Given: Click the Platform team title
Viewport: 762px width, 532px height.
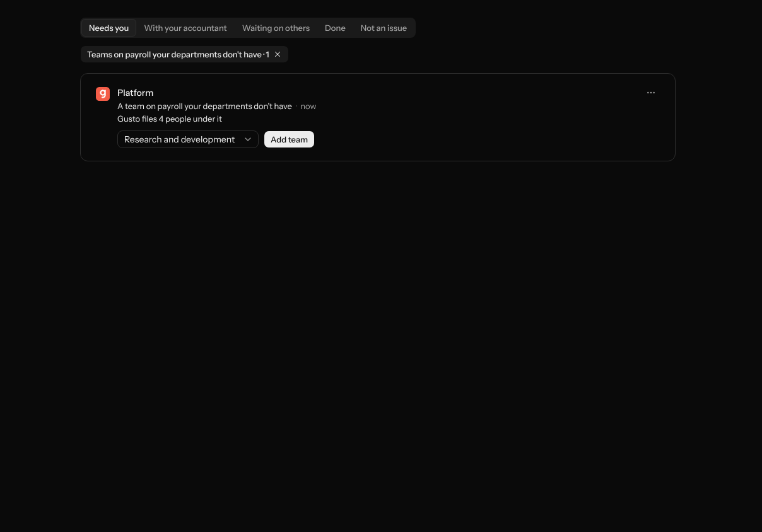Looking at the screenshot, I should 135,93.
